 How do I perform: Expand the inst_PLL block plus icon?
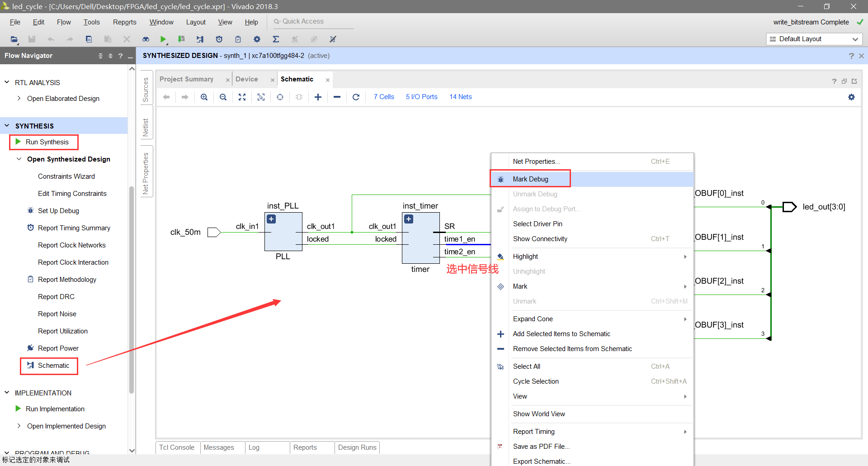(x=271, y=219)
